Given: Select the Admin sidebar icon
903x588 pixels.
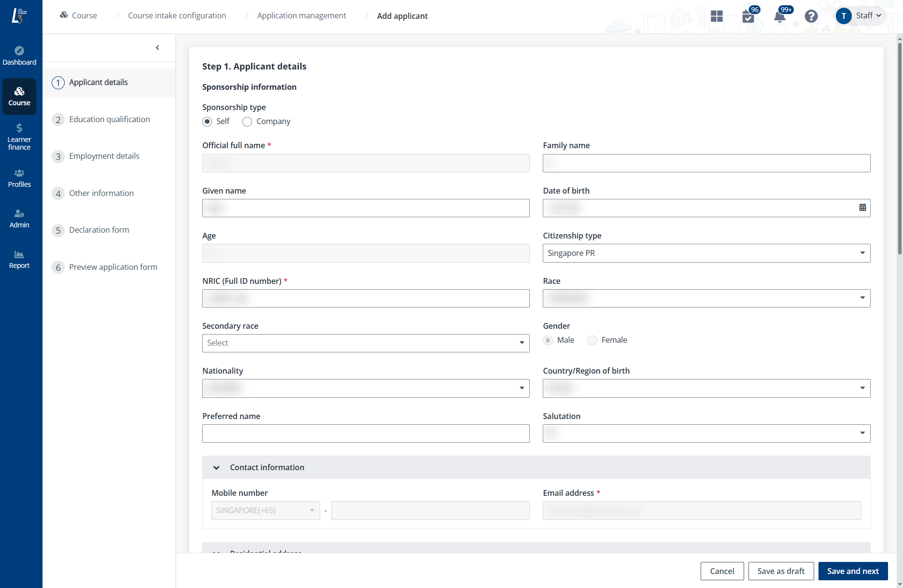Looking at the screenshot, I should pyautogui.click(x=19, y=218).
